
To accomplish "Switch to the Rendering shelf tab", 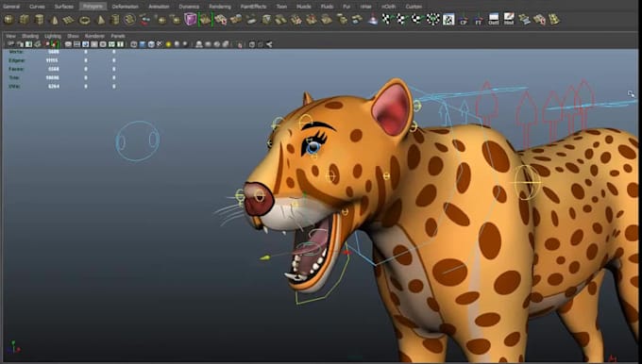I will (x=220, y=7).
